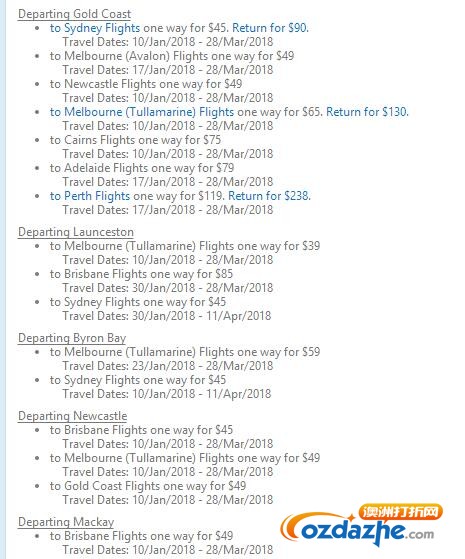Select Byron Bay 'to Melbourne (Tullamarine)' $59 entry
465x559 pixels.
(x=185, y=352)
